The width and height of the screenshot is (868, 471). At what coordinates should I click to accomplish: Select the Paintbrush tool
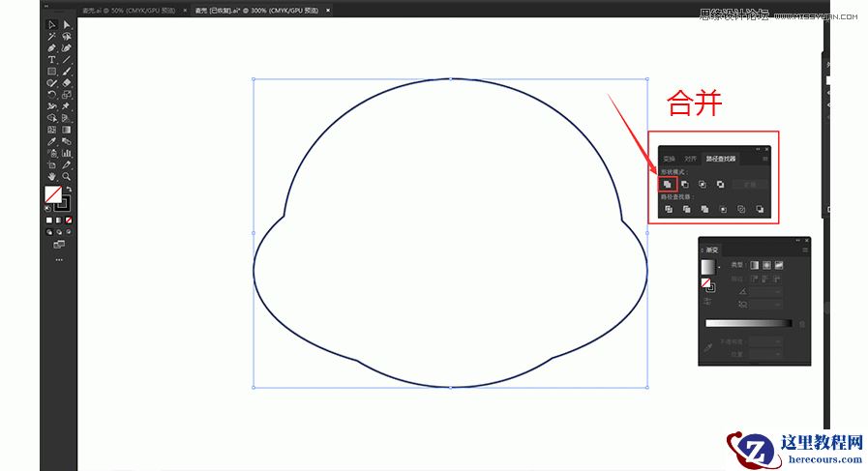point(67,72)
